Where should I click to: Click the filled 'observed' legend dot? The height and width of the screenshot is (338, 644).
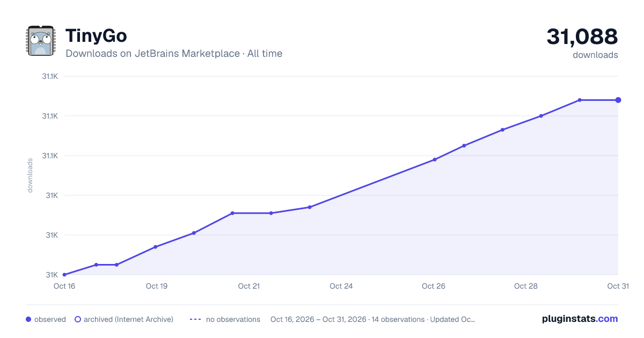[28, 319]
